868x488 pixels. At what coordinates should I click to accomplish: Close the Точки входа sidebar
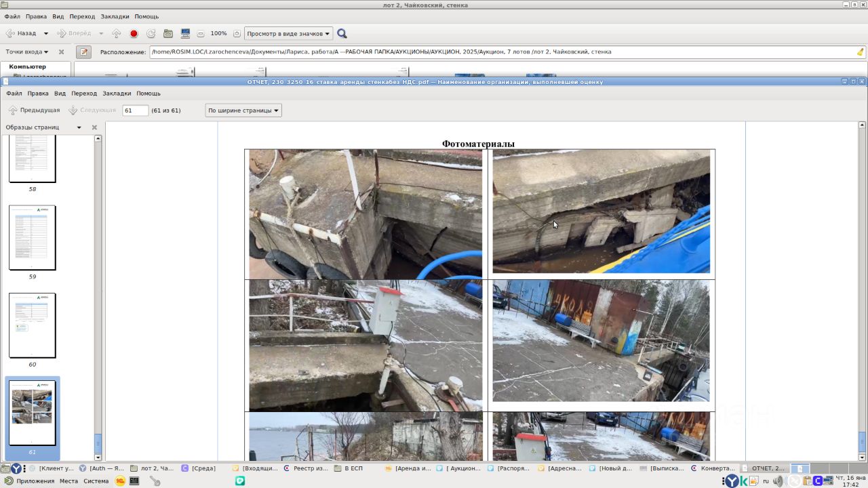[61, 52]
